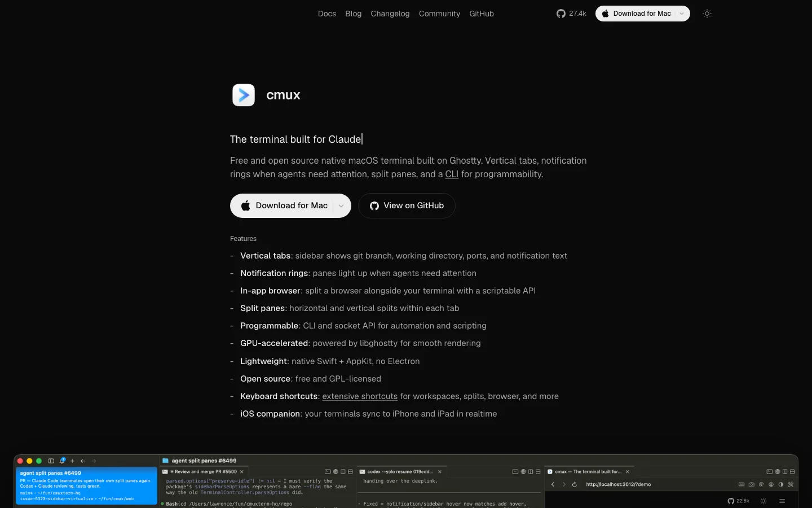Open GitHub stars counter showing 27.4k
Viewport: 812px width, 508px height.
point(571,14)
